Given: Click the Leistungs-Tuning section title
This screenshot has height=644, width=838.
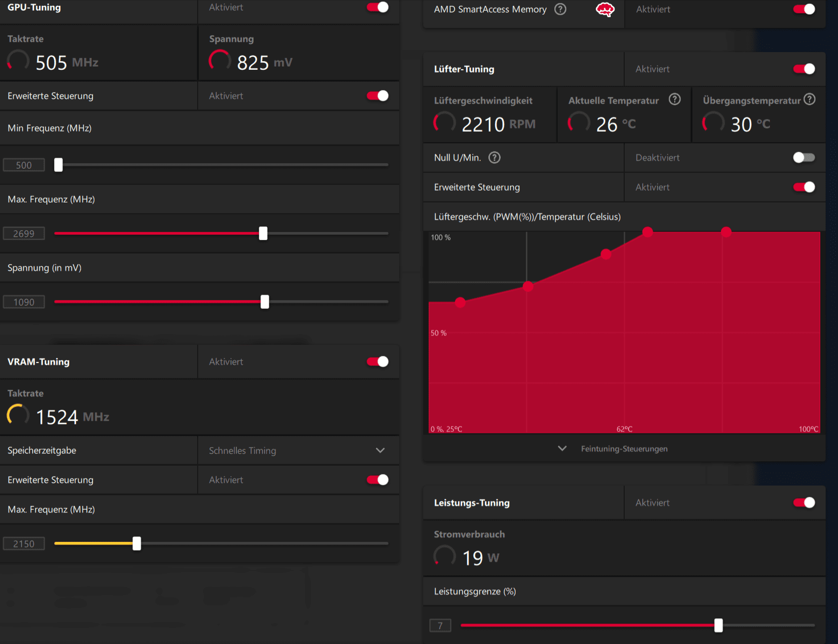Looking at the screenshot, I should [472, 503].
